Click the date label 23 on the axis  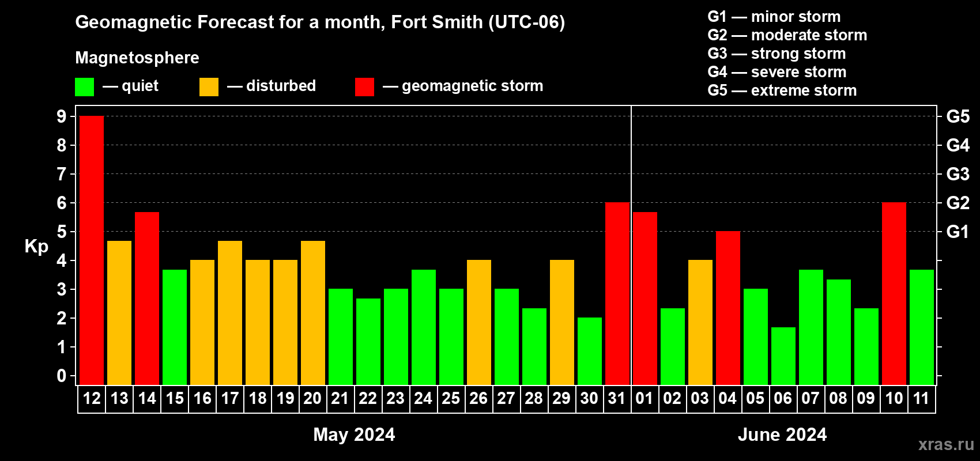pos(396,398)
